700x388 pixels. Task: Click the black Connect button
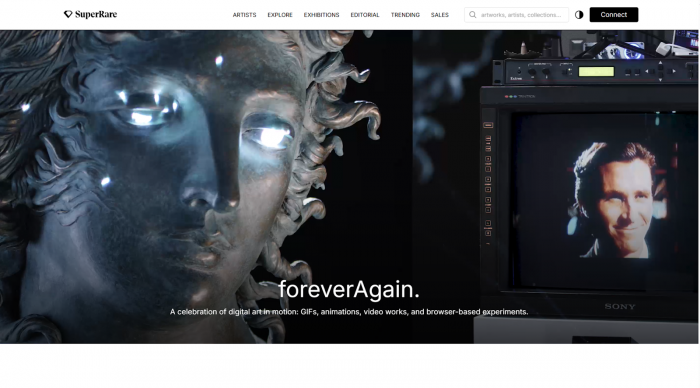point(614,15)
